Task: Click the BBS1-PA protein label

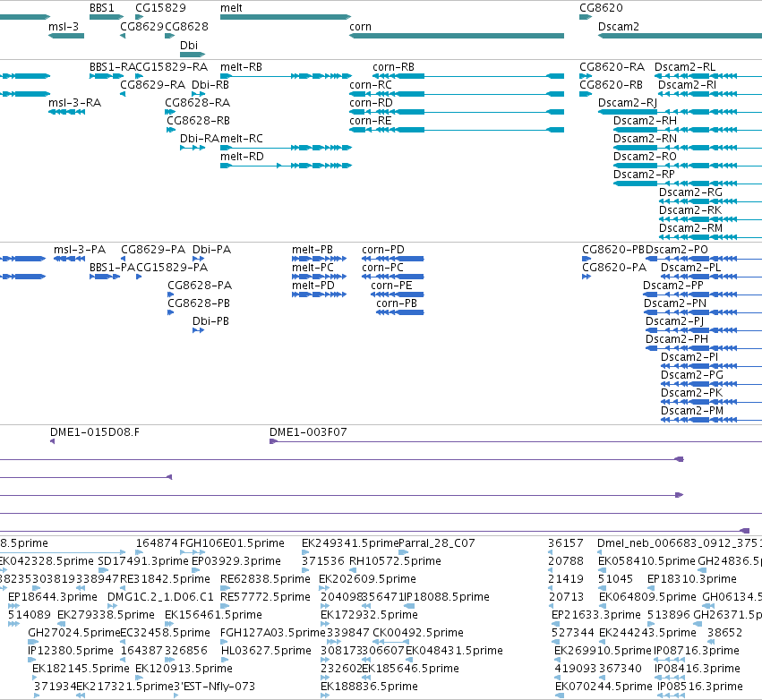Action: pos(112,268)
